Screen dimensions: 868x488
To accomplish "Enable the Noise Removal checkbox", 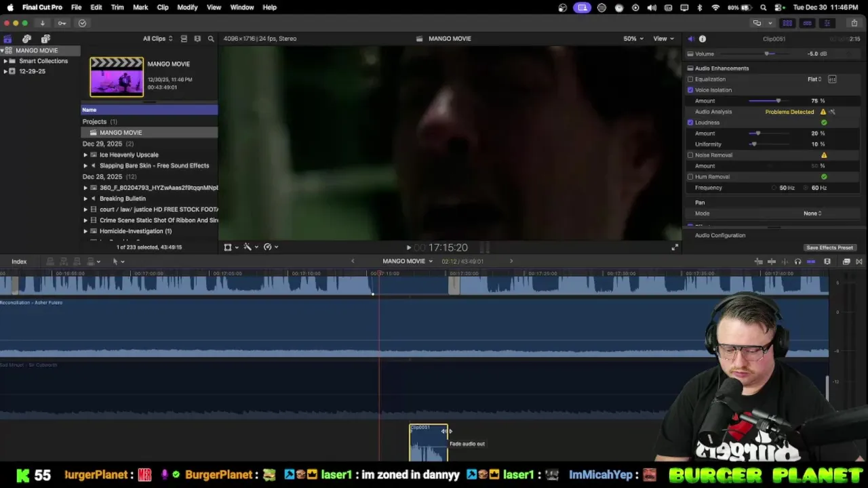I will 690,155.
